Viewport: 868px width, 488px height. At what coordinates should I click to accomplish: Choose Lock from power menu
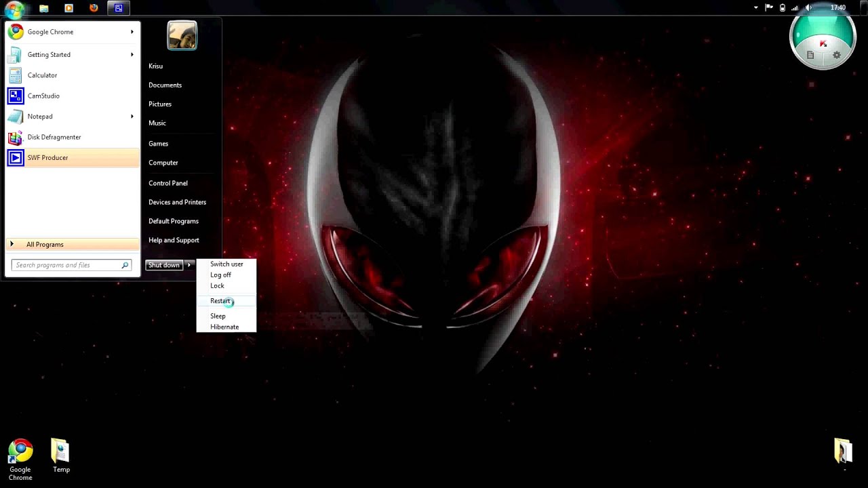click(x=226, y=286)
